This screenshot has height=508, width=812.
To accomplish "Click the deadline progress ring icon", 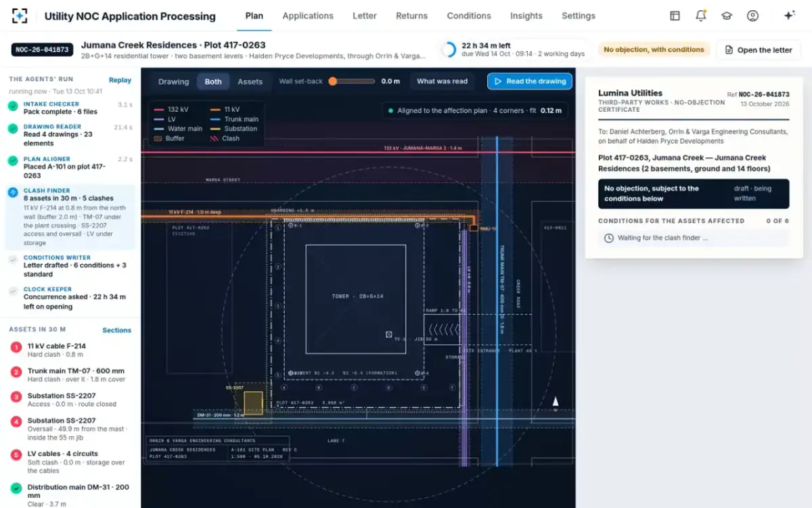I will tap(449, 49).
